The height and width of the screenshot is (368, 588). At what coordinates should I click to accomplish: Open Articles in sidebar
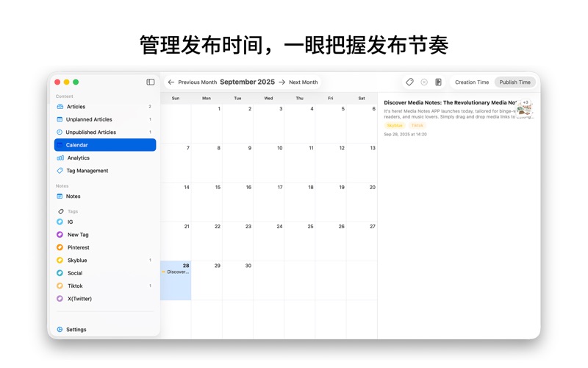click(x=105, y=107)
